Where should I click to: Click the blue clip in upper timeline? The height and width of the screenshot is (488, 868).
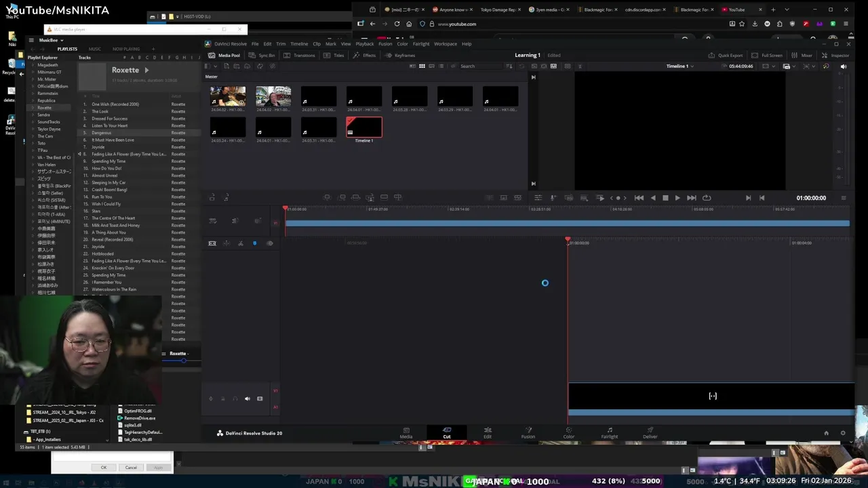pyautogui.click(x=567, y=223)
